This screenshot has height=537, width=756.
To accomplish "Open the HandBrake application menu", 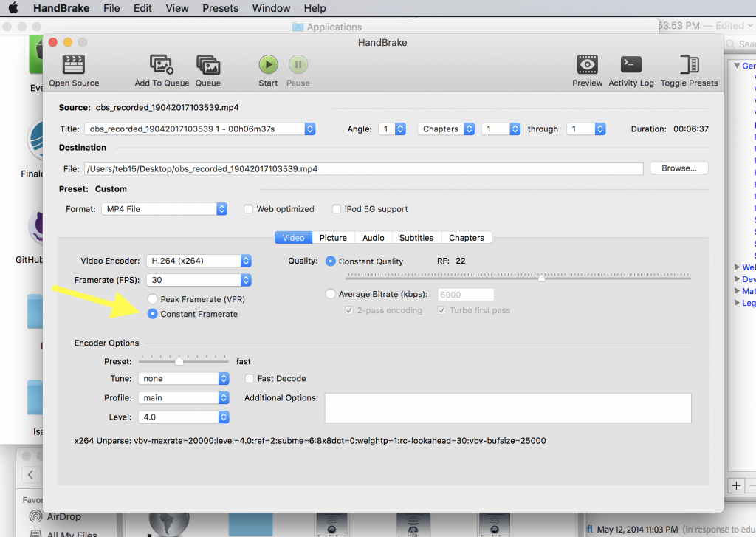I will (x=61, y=8).
